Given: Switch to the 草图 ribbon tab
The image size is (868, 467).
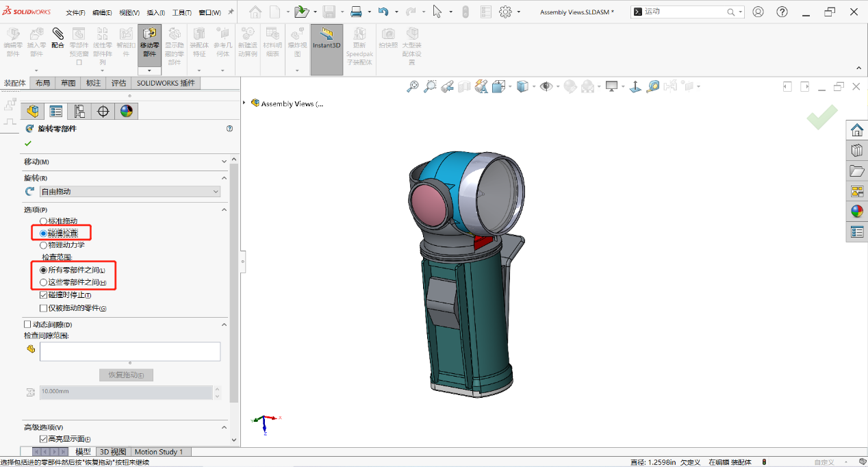Looking at the screenshot, I should pyautogui.click(x=68, y=83).
